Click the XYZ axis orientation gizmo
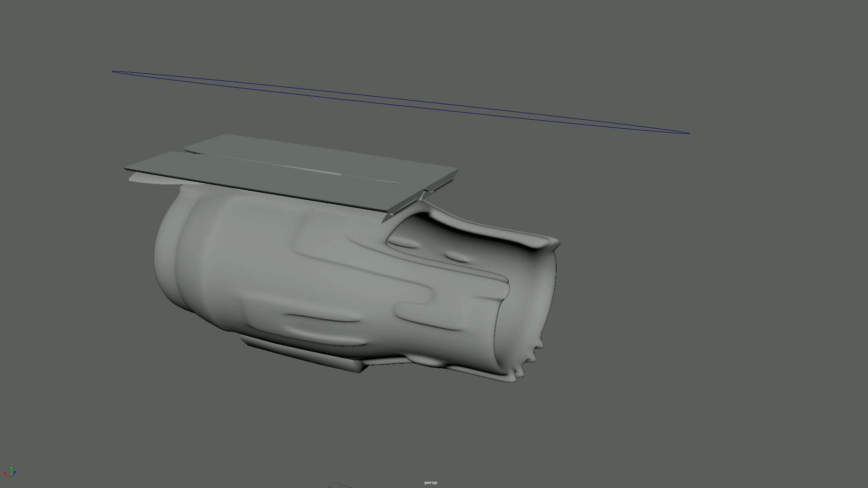 coord(10,472)
